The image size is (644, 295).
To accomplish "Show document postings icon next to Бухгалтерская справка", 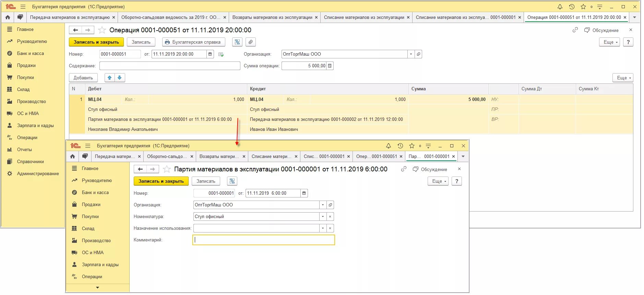I will tap(237, 42).
